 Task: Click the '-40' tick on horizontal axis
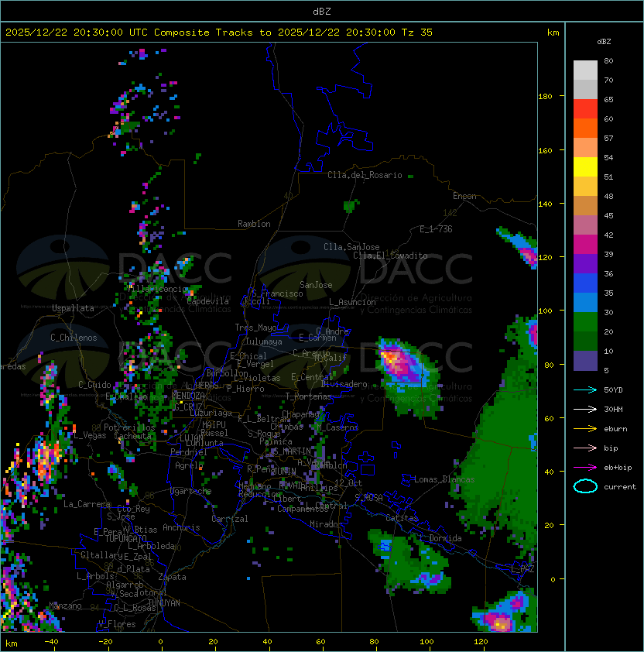click(51, 642)
